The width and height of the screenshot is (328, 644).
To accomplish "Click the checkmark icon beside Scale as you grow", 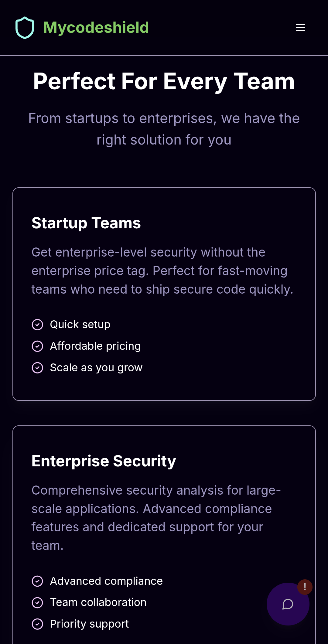I will tap(37, 368).
